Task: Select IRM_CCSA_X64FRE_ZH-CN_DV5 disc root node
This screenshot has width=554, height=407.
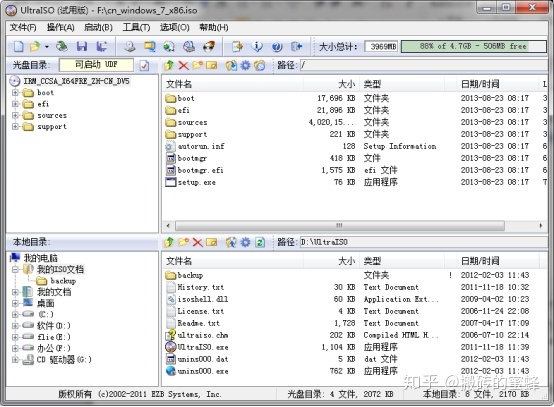Action: click(x=76, y=81)
